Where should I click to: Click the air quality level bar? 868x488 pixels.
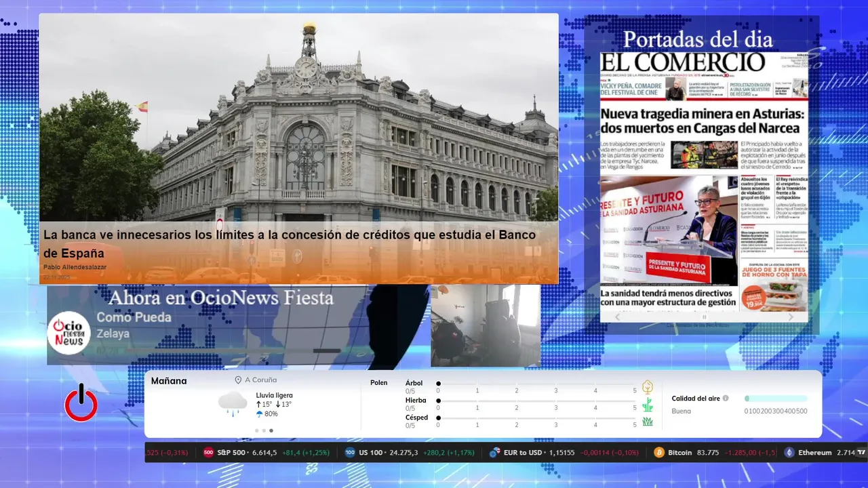(776, 399)
